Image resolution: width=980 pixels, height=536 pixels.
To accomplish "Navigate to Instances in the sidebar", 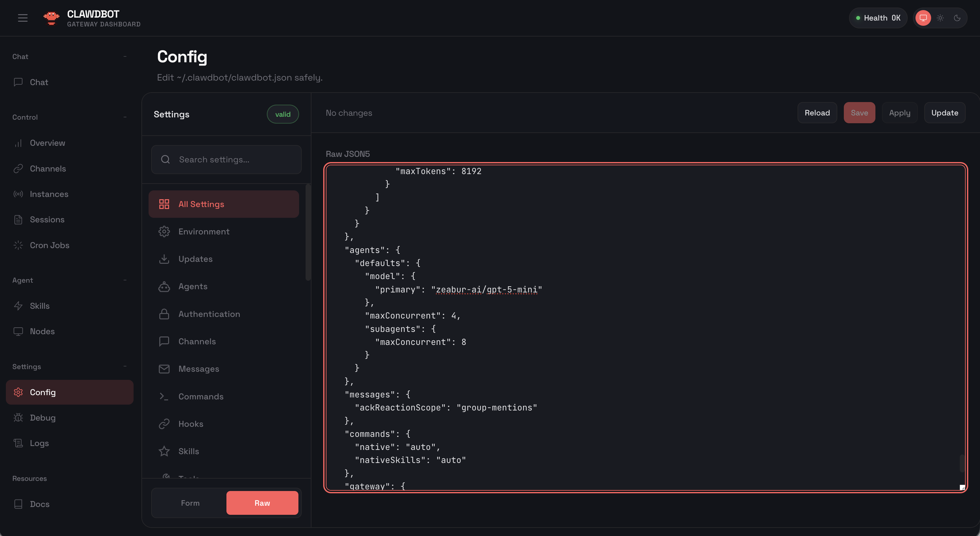I will (70, 194).
